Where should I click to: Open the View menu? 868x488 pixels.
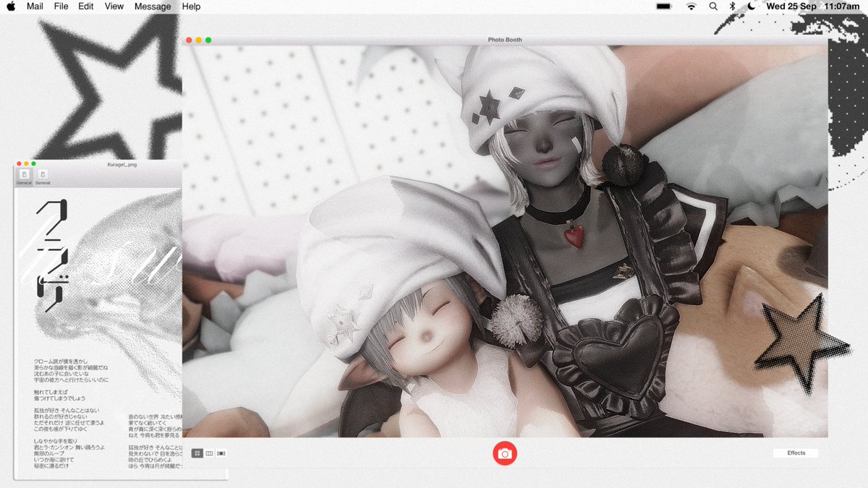click(114, 7)
